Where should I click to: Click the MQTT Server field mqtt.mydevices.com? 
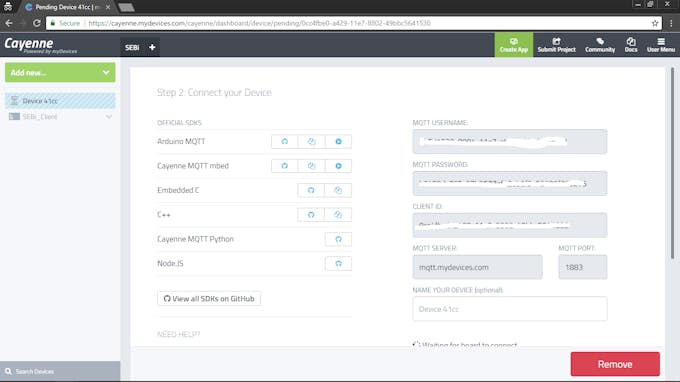(477, 267)
